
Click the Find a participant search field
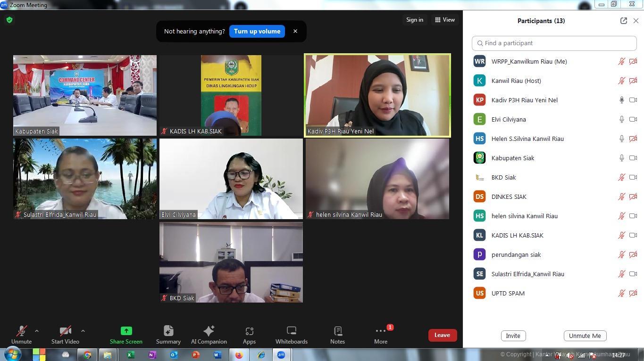(554, 43)
